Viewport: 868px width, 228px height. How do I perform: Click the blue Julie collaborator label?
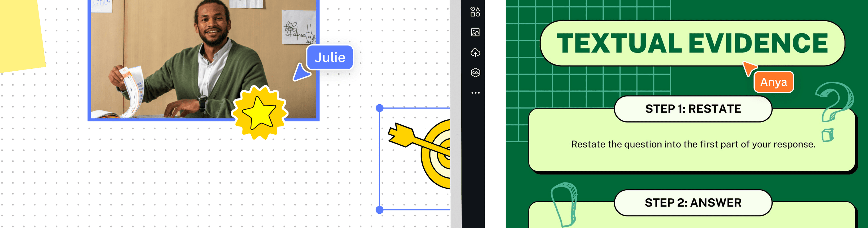tap(329, 58)
